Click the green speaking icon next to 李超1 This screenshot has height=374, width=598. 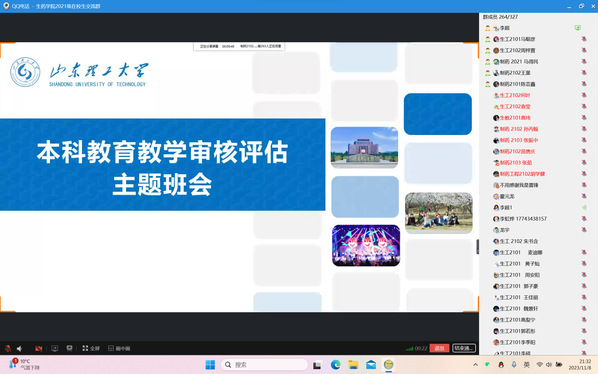[x=584, y=207]
